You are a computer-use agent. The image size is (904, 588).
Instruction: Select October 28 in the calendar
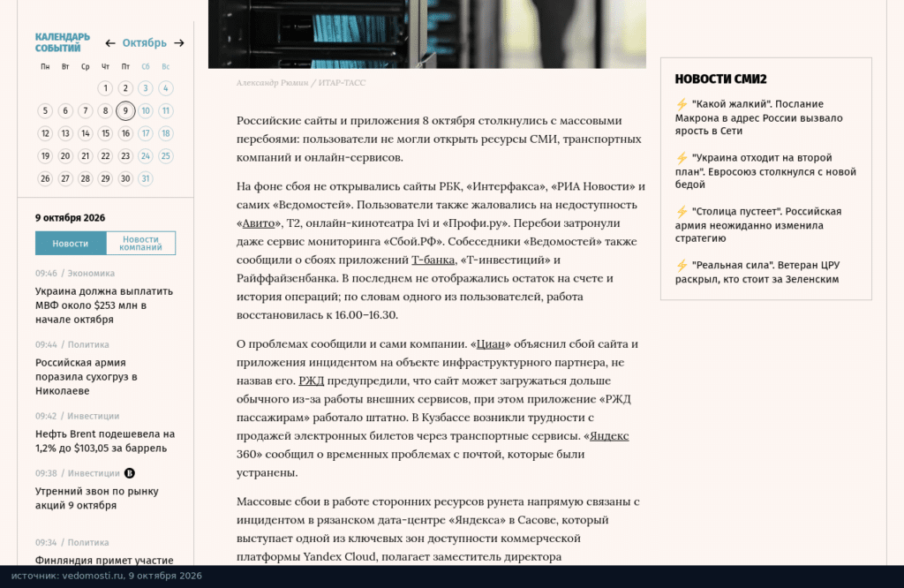pos(86,178)
